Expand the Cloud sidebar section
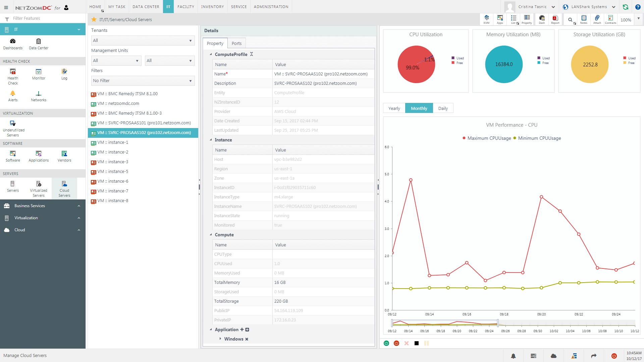 point(79,230)
